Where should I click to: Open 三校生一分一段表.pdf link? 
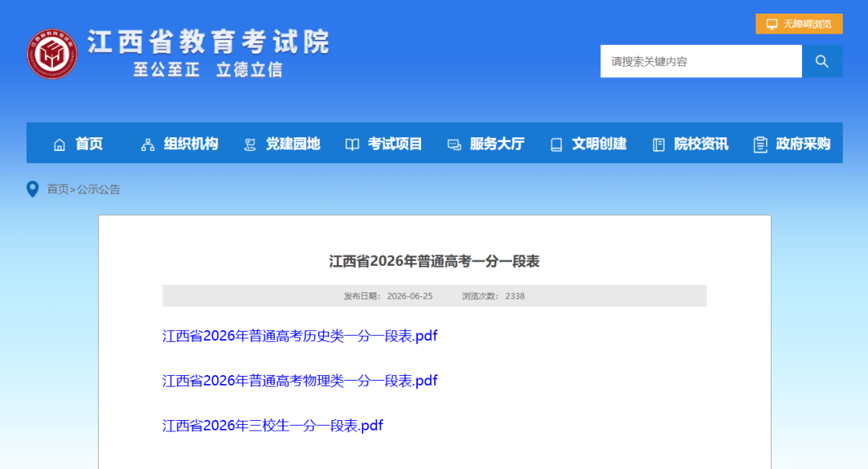[272, 426]
